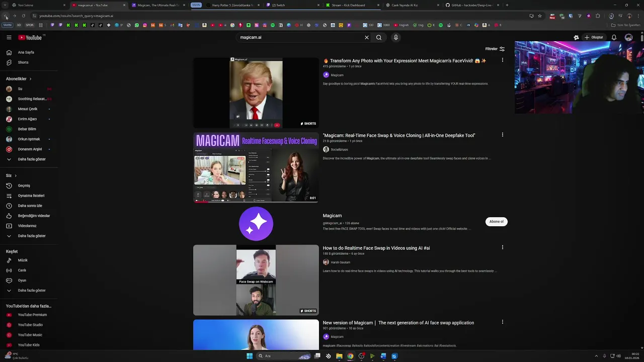Open Videolarınız in the sidebar
This screenshot has height=362, width=644.
27,226
